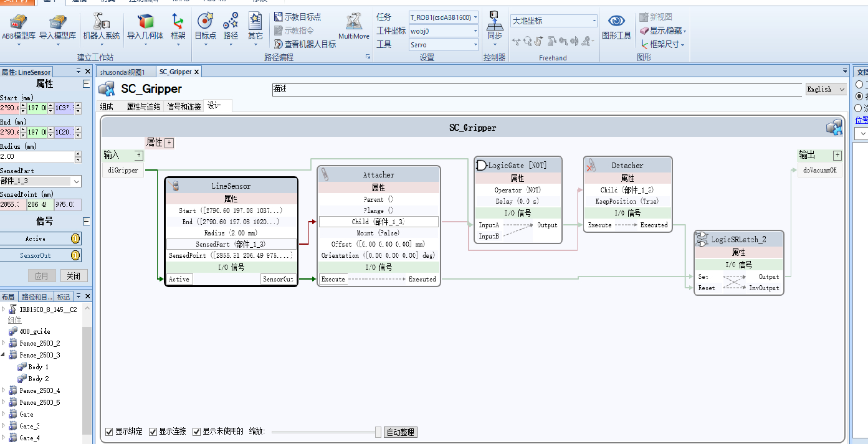Screen dimensions: 868x444
Task: Click the 描述 description field
Action: point(537,89)
